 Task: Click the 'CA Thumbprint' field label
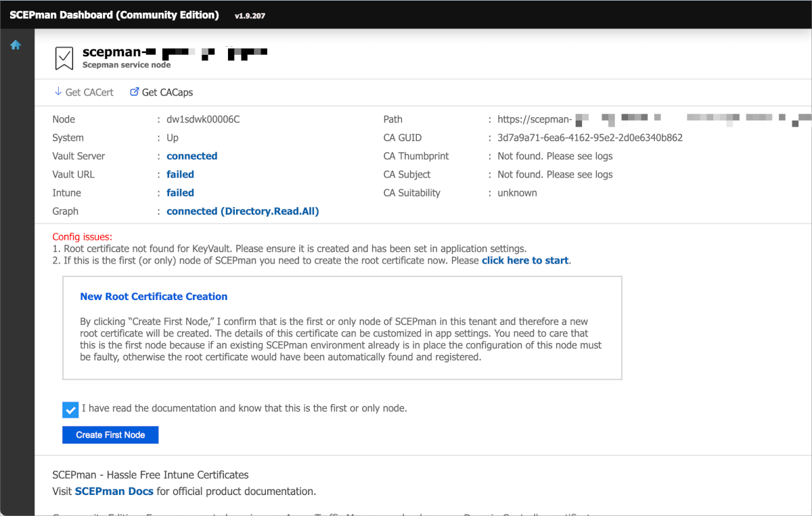(416, 156)
